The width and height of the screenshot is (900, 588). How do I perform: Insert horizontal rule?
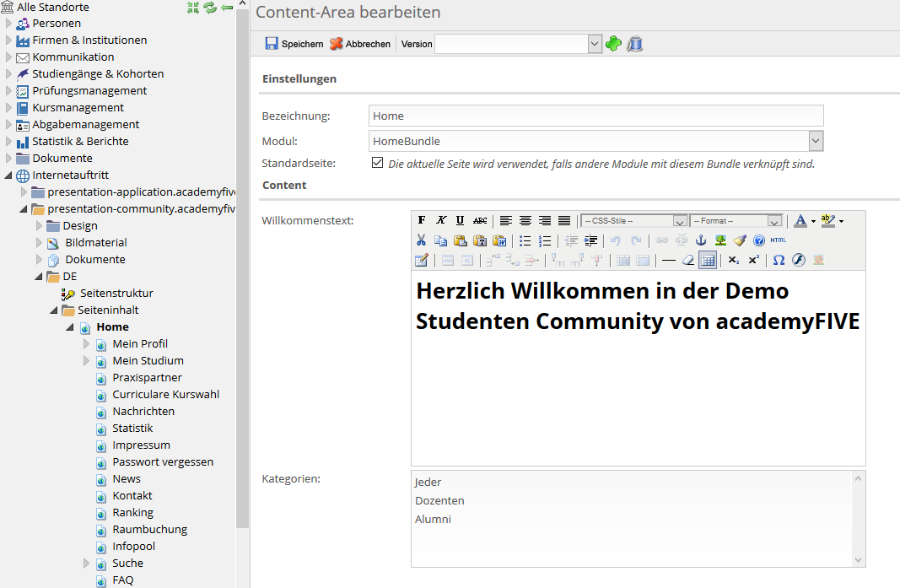point(669,260)
